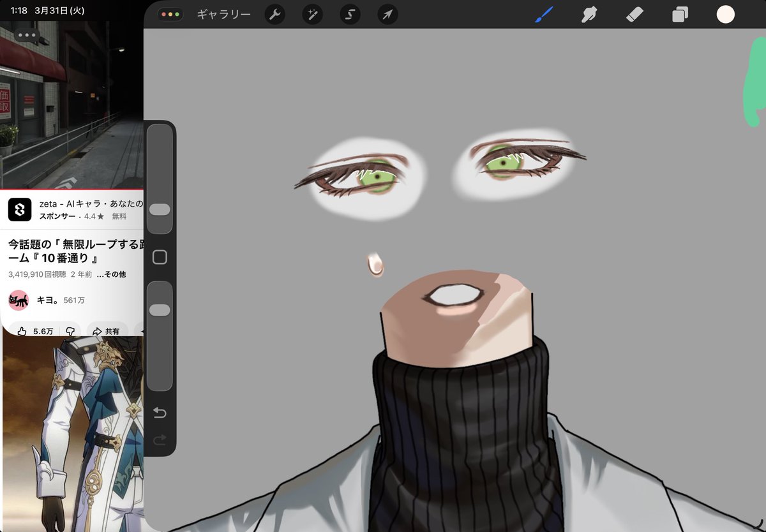
Task: Tap the undo arrow on sidebar
Action: pyautogui.click(x=160, y=413)
